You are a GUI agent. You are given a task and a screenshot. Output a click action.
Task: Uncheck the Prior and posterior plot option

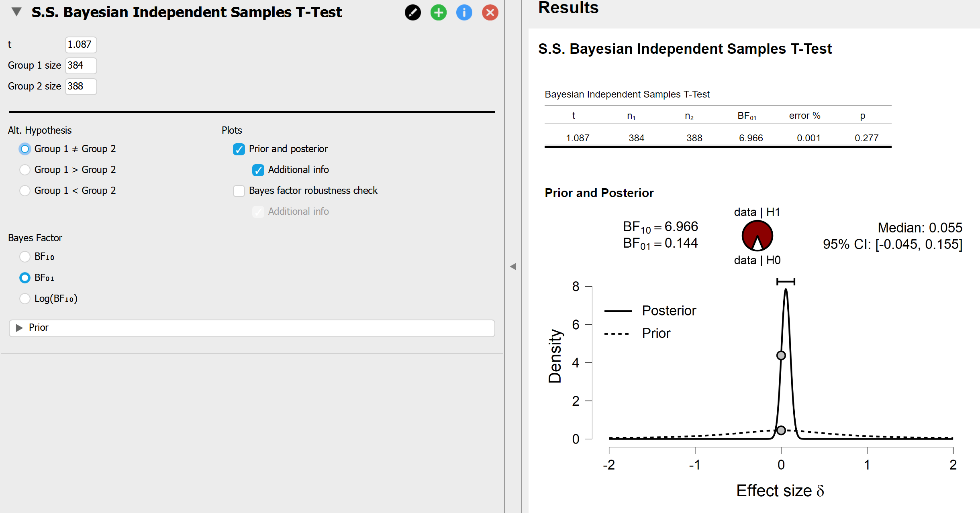(239, 149)
